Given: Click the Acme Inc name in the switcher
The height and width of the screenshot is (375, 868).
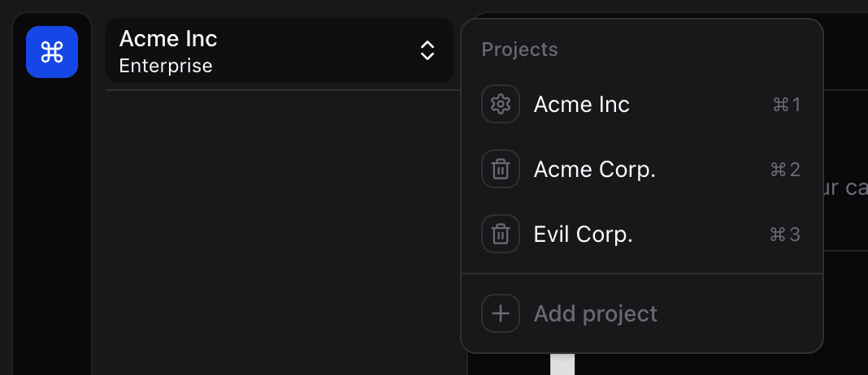Looking at the screenshot, I should (x=168, y=38).
